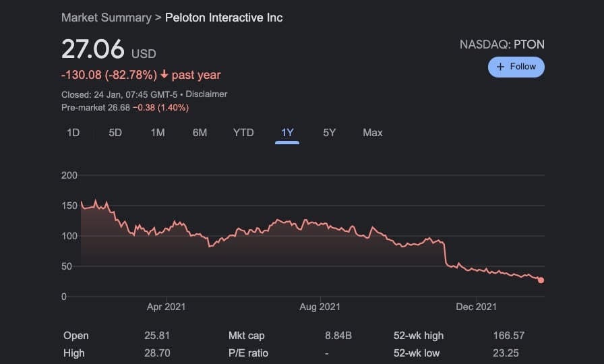Screen dimensions: 604x364
Task: Click the 52-wk high value 166.57
Action: pyautogui.click(x=508, y=336)
